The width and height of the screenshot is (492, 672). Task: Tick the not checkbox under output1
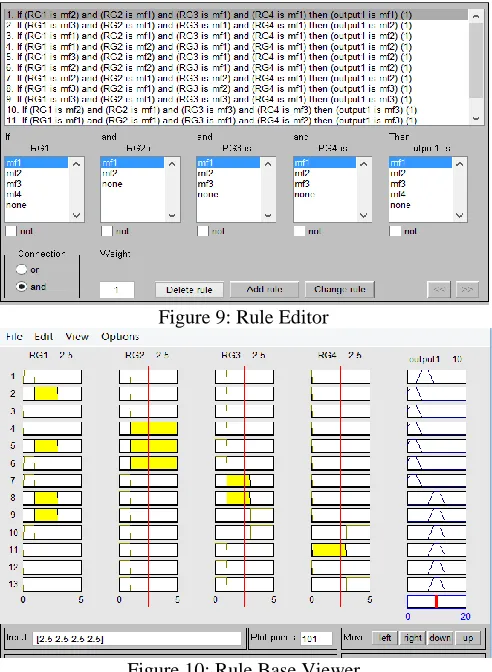tap(395, 231)
